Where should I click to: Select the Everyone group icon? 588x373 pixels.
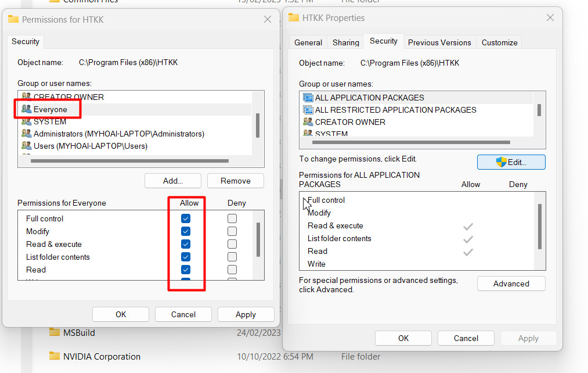pyautogui.click(x=26, y=109)
